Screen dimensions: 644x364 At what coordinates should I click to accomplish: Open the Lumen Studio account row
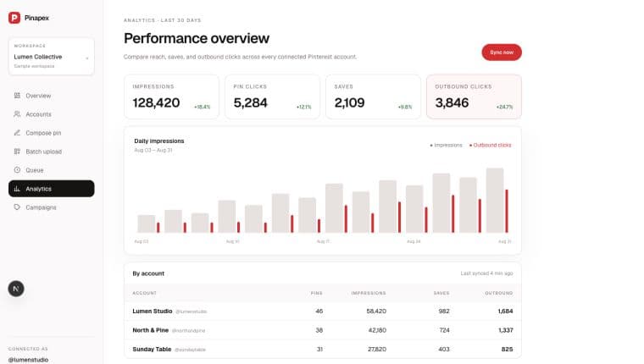[x=323, y=311]
